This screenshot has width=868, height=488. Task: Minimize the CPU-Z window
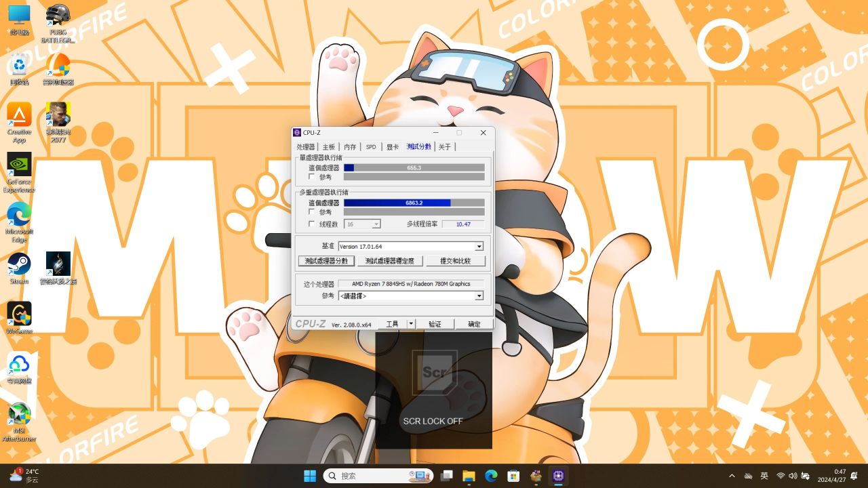coord(435,133)
